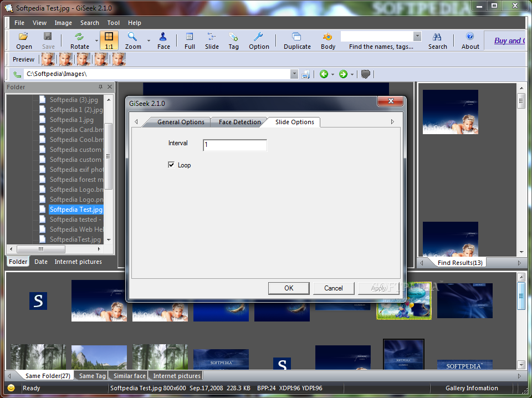The width and height of the screenshot is (532, 398).
Task: Run Search with the binoculars icon
Action: click(437, 40)
